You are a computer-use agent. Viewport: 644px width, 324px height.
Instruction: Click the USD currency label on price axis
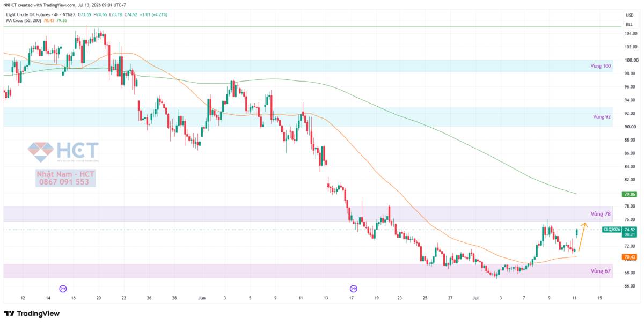pos(628,15)
